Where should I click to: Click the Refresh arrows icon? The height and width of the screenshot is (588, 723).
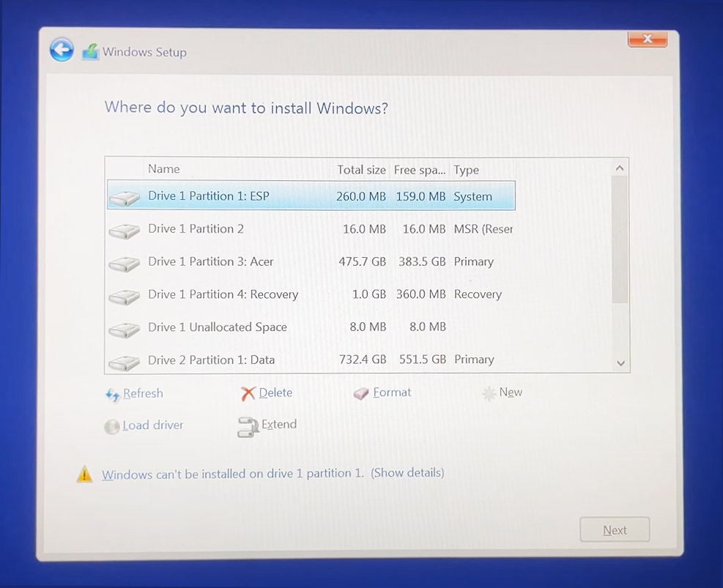[113, 395]
